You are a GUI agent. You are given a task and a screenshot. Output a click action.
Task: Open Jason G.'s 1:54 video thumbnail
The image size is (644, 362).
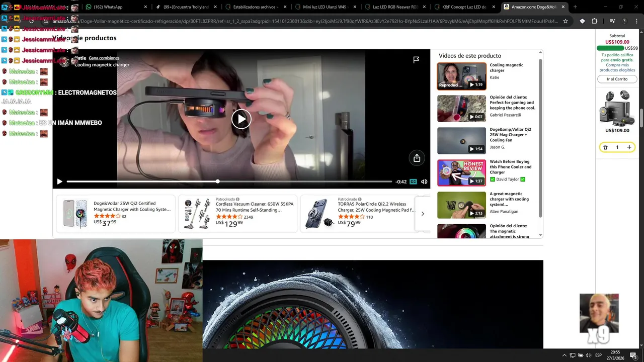461,140
